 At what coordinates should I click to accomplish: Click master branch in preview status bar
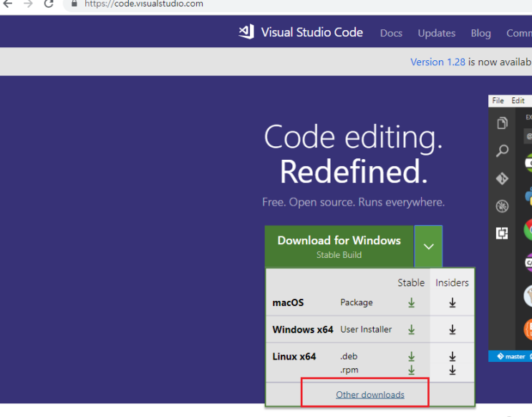tap(511, 356)
